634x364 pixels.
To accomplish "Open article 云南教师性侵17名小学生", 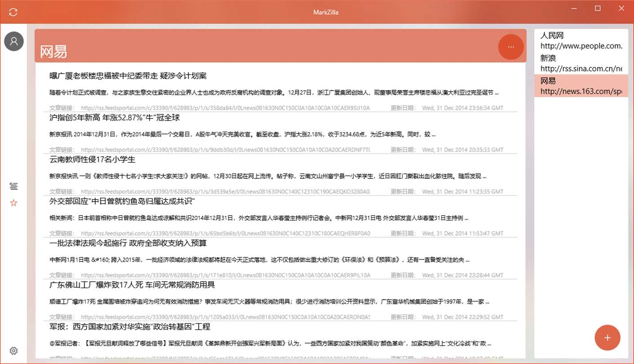I will tap(92, 160).
